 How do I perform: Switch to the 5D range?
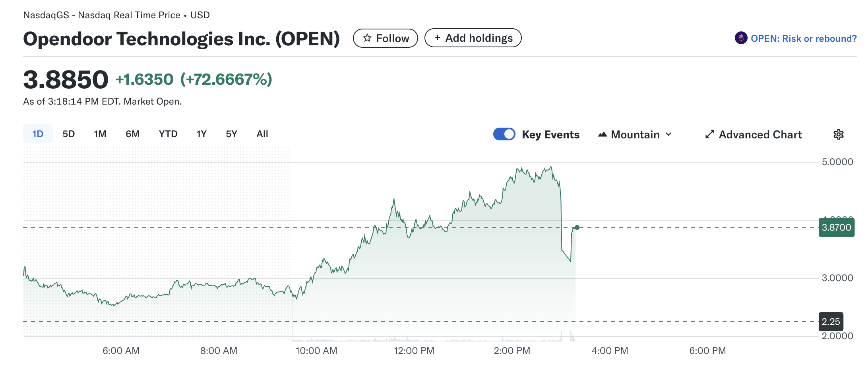coord(69,134)
